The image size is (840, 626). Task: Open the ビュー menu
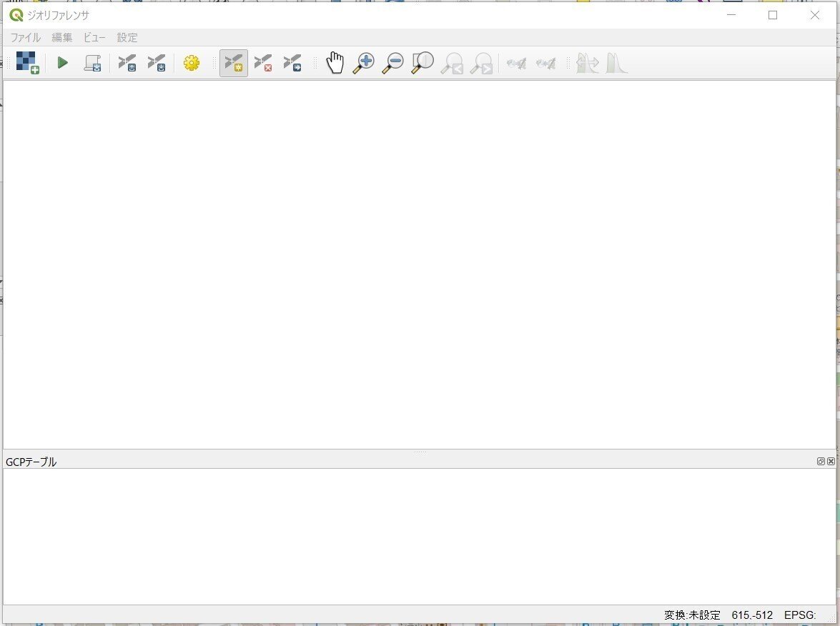(x=94, y=37)
